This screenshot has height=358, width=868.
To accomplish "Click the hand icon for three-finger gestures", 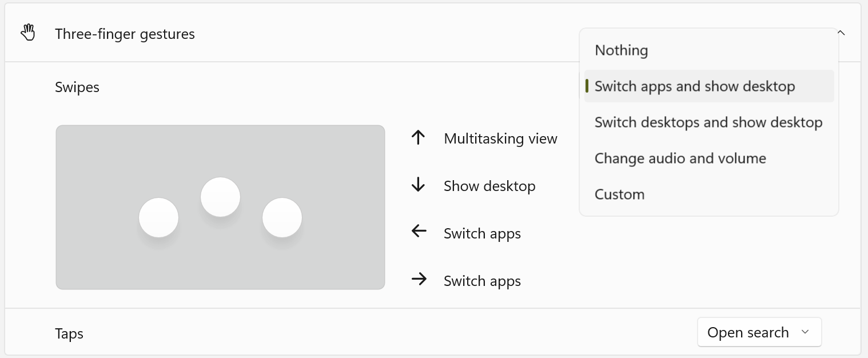I will pos(27,34).
